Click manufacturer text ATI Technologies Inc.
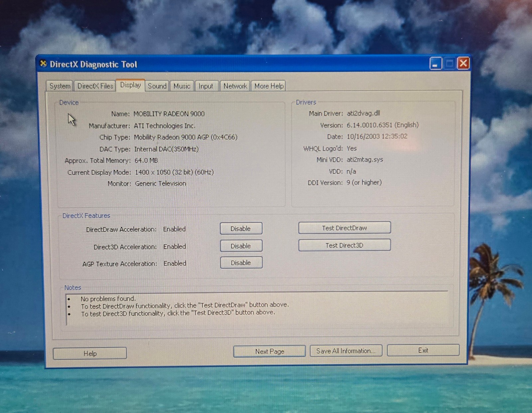This screenshot has width=532, height=413. pyautogui.click(x=165, y=126)
